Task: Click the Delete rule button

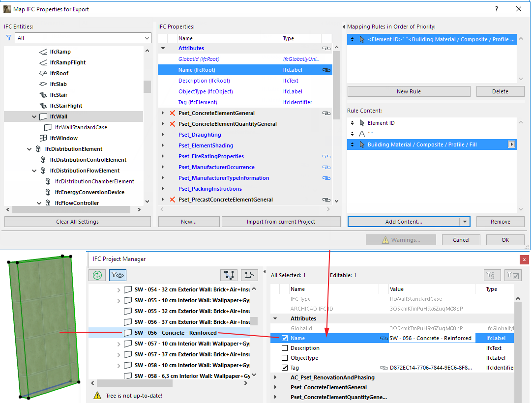Action: coord(500,91)
